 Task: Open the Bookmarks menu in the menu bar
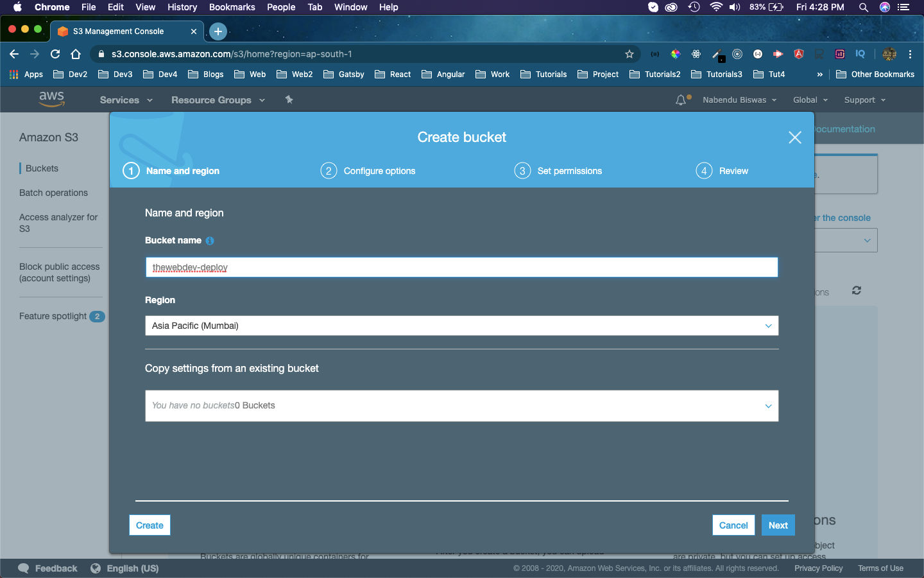click(x=232, y=7)
